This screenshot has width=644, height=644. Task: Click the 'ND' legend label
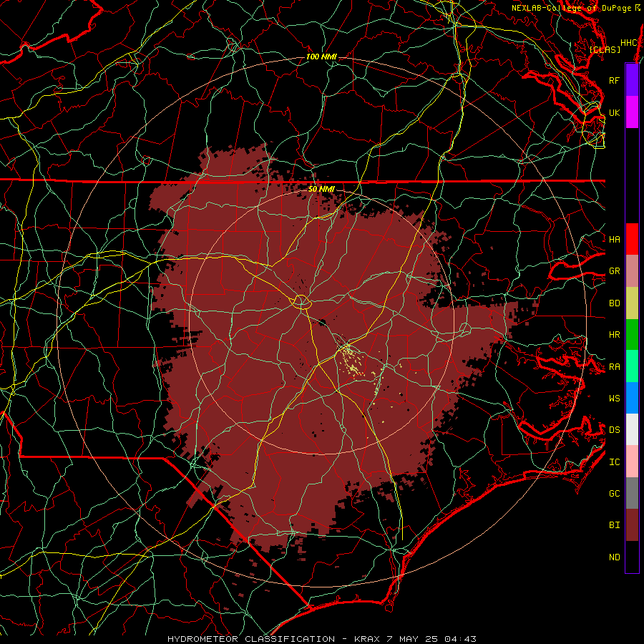pos(614,557)
